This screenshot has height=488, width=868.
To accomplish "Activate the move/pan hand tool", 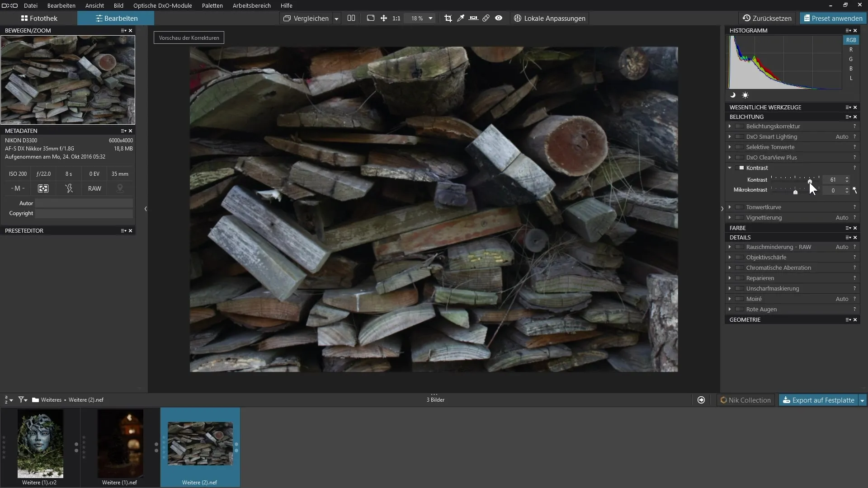I will click(384, 19).
